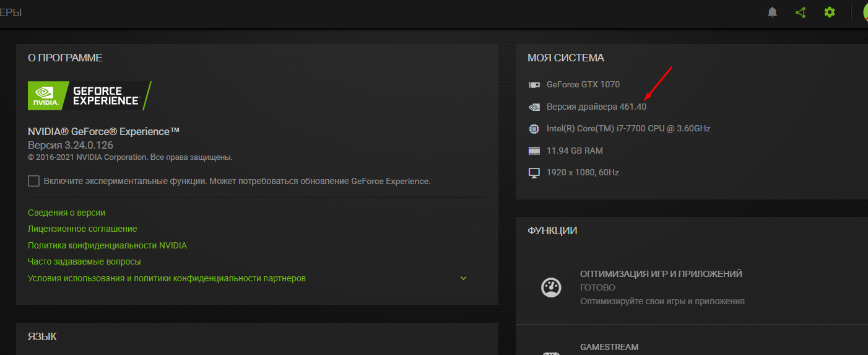The height and width of the screenshot is (355, 868).
Task: Click the 'ФУНКЦИИ' heading
Action: [x=552, y=230]
